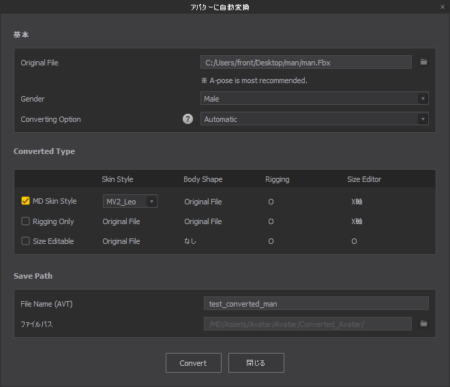Click the File Name (AVT) label
The width and height of the screenshot is (450, 387).
(46, 304)
